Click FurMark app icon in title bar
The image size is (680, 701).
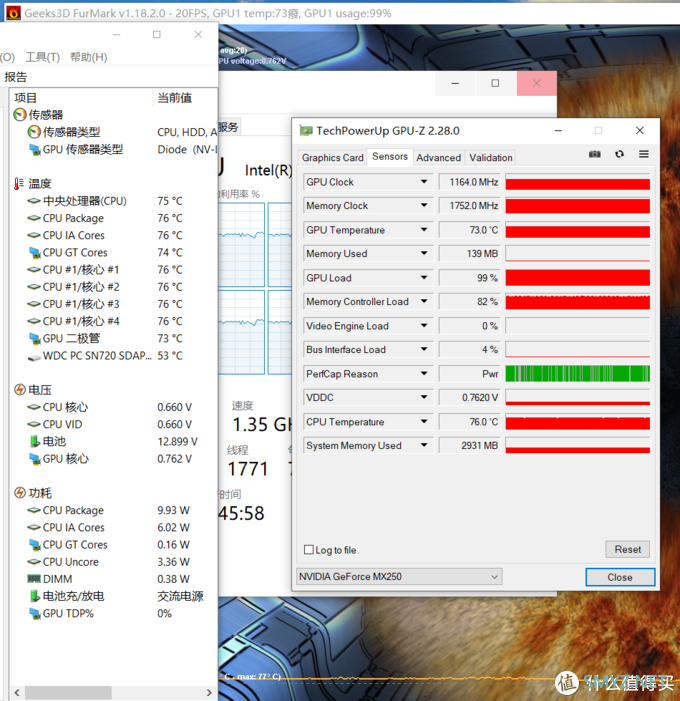tap(13, 13)
